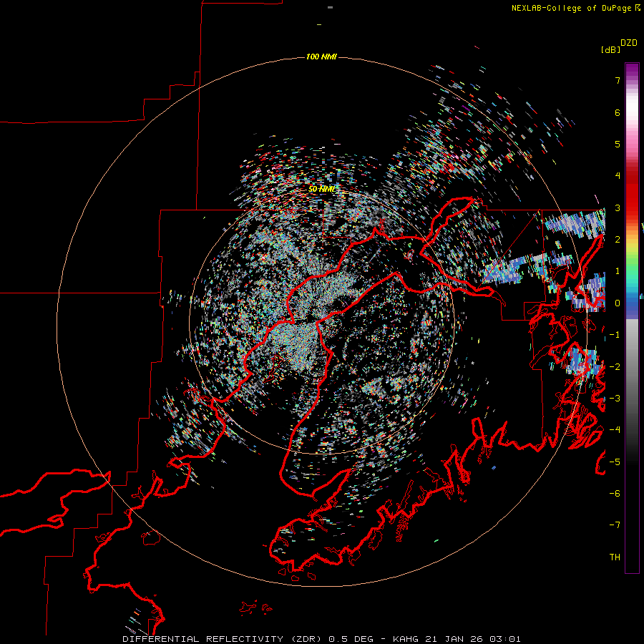Screen dimensions: 644x644
Task: Click the -3 value on color scale
Action: point(615,399)
